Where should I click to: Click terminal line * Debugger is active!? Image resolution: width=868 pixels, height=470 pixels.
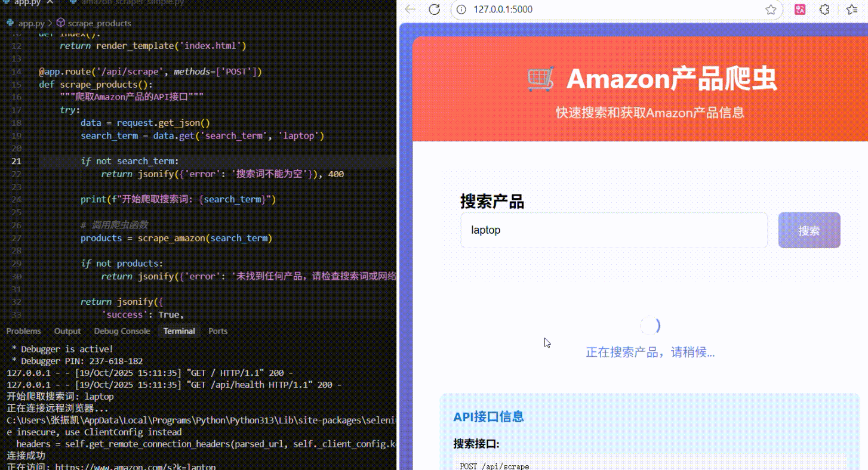[62, 349]
